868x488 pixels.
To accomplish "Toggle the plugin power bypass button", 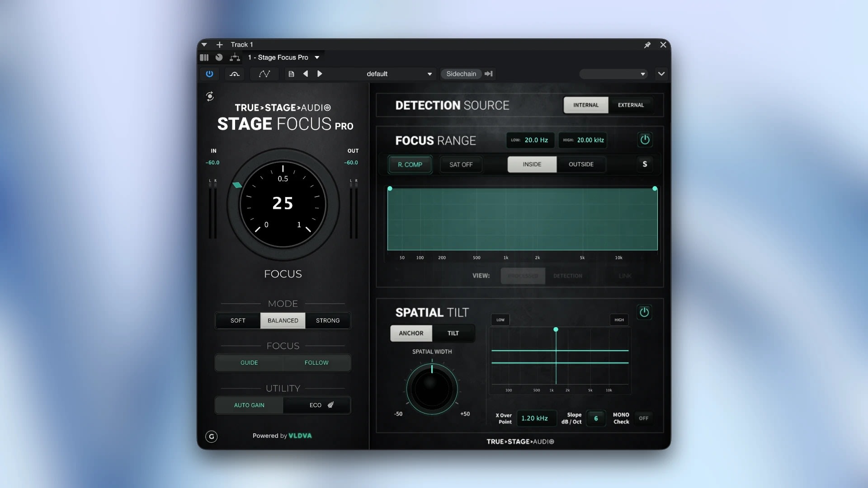I will [209, 74].
